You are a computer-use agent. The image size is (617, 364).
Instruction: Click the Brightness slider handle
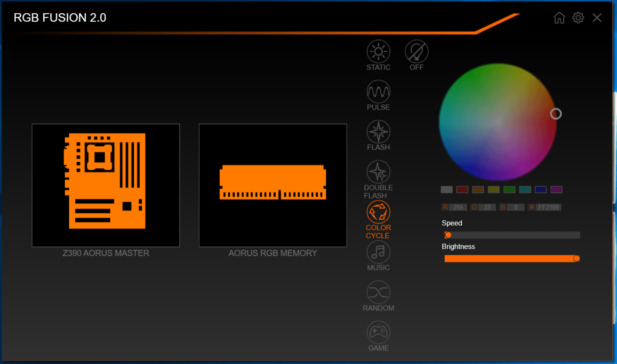(x=577, y=258)
